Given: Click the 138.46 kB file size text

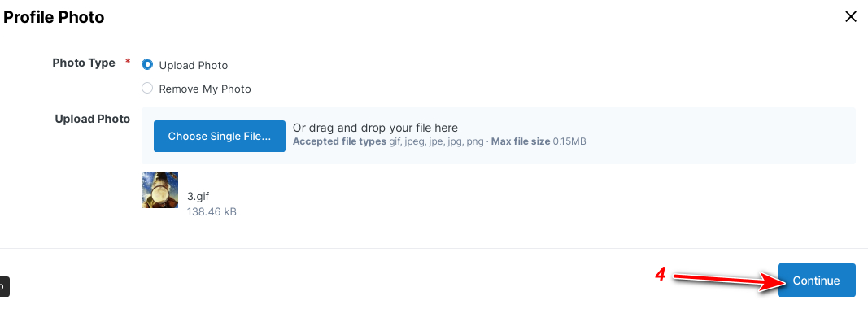Looking at the screenshot, I should pyautogui.click(x=212, y=211).
